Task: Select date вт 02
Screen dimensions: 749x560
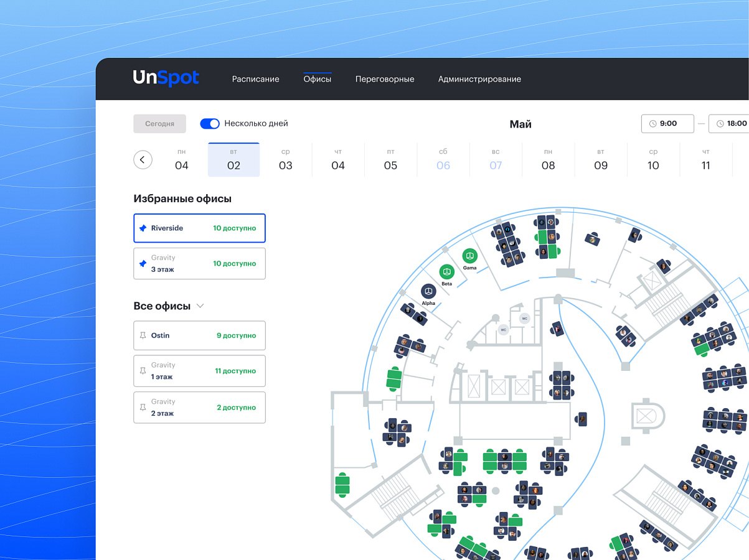Action: (x=233, y=160)
